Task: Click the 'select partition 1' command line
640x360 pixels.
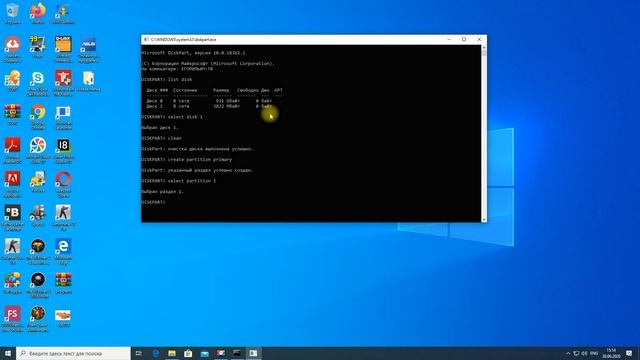Action: pos(178,181)
